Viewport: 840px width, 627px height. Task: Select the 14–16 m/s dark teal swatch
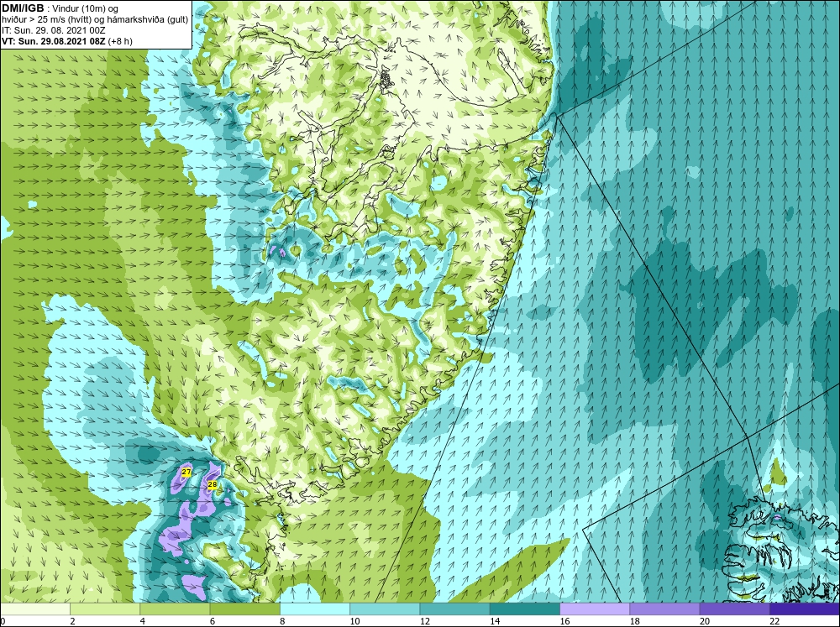tap(525, 609)
